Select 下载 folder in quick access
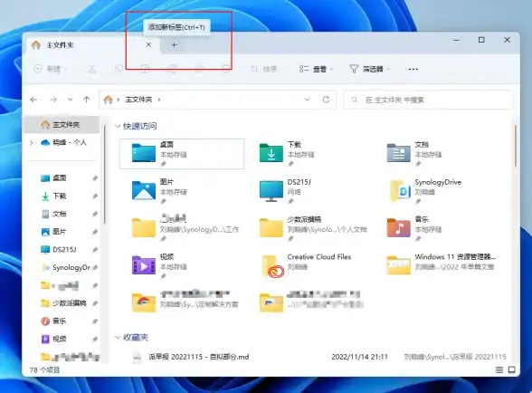The width and height of the screenshot is (532, 393). [x=287, y=154]
